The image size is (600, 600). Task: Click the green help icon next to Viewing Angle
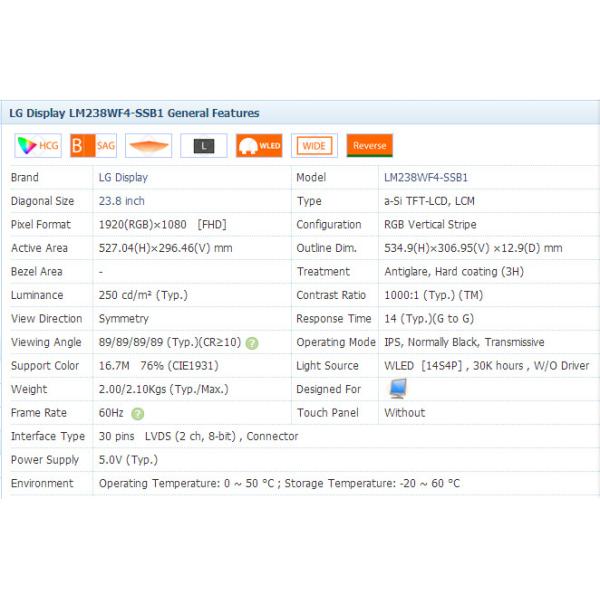(x=252, y=343)
